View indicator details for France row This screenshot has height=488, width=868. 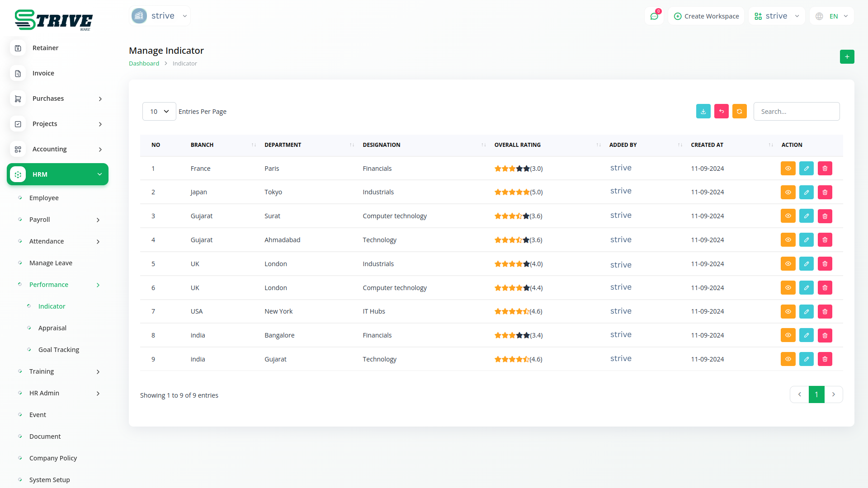point(788,169)
